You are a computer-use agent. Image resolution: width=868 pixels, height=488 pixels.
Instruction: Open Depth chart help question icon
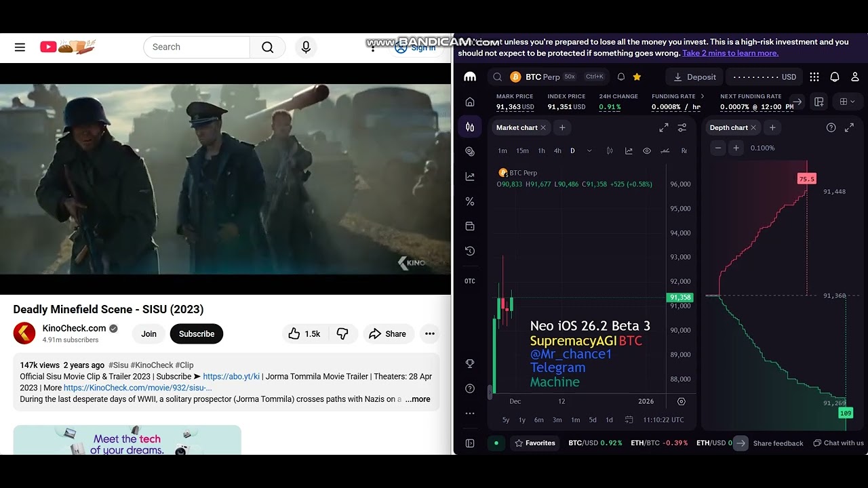[831, 127]
